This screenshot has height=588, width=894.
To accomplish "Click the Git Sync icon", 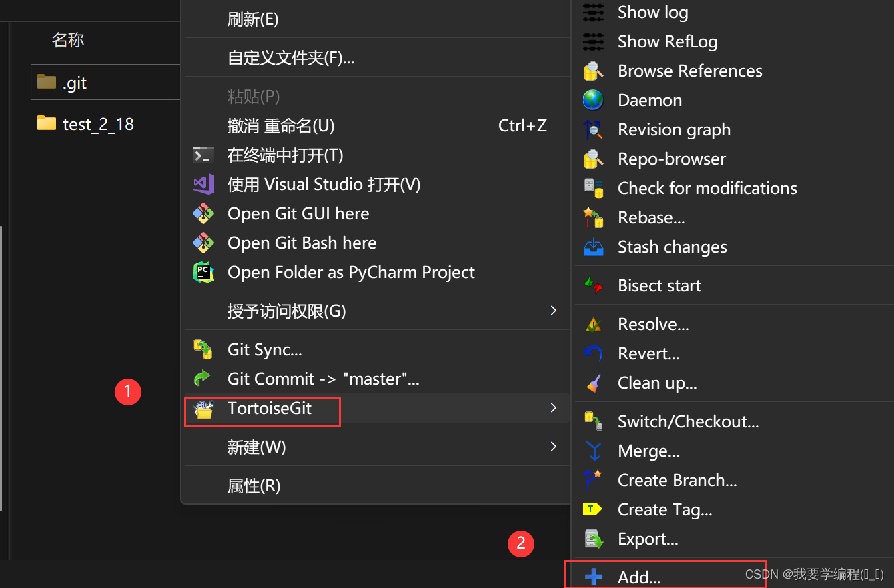I will (x=203, y=349).
